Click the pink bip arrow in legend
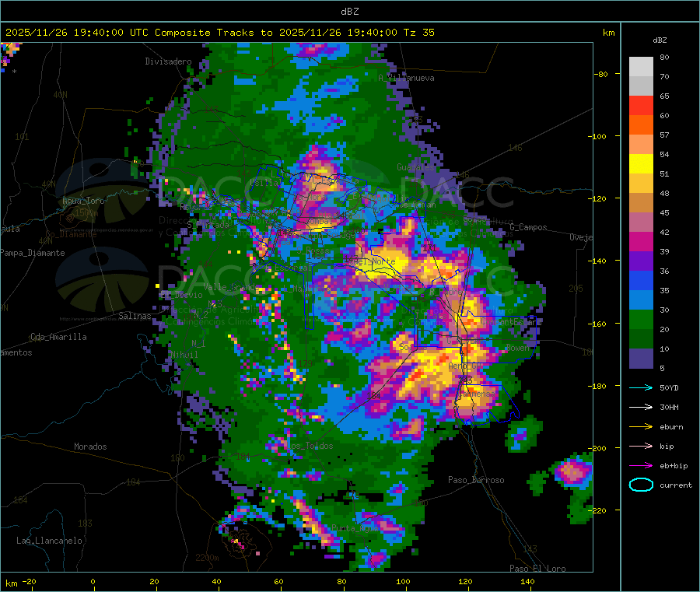The height and width of the screenshot is (592, 700). pyautogui.click(x=641, y=446)
